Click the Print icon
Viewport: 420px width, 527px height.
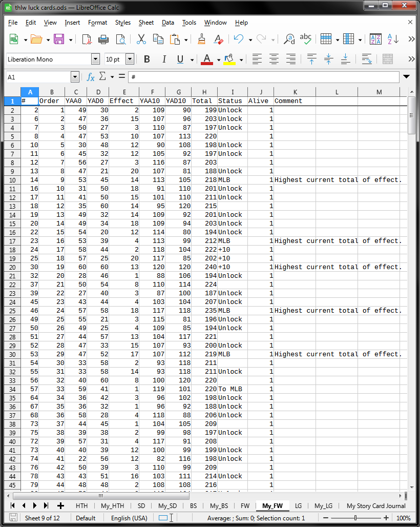coord(103,39)
